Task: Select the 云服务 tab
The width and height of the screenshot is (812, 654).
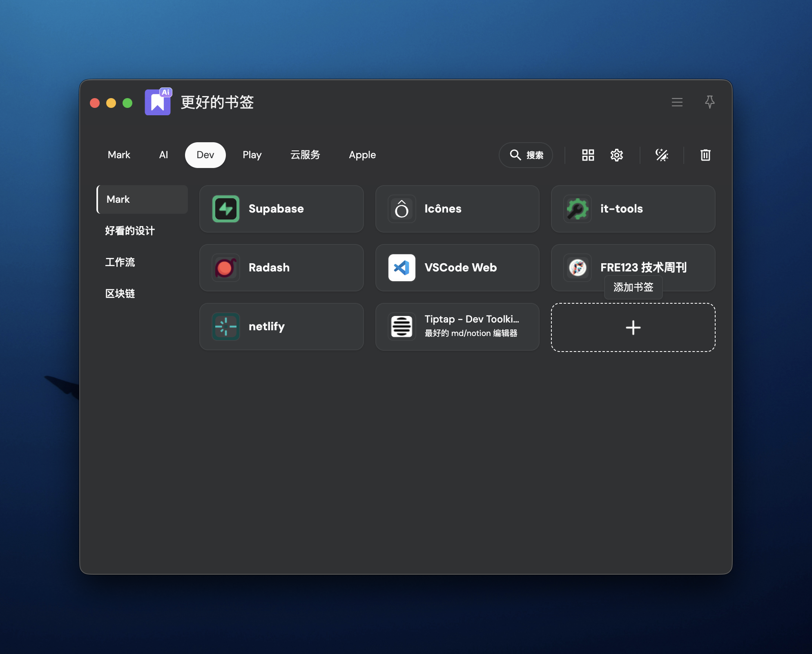Action: click(x=305, y=155)
